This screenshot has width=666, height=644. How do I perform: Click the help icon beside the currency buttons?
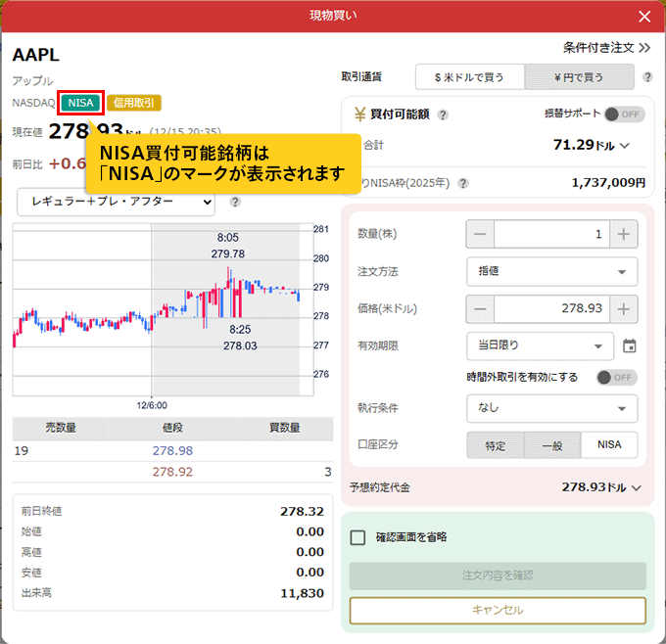point(647,77)
